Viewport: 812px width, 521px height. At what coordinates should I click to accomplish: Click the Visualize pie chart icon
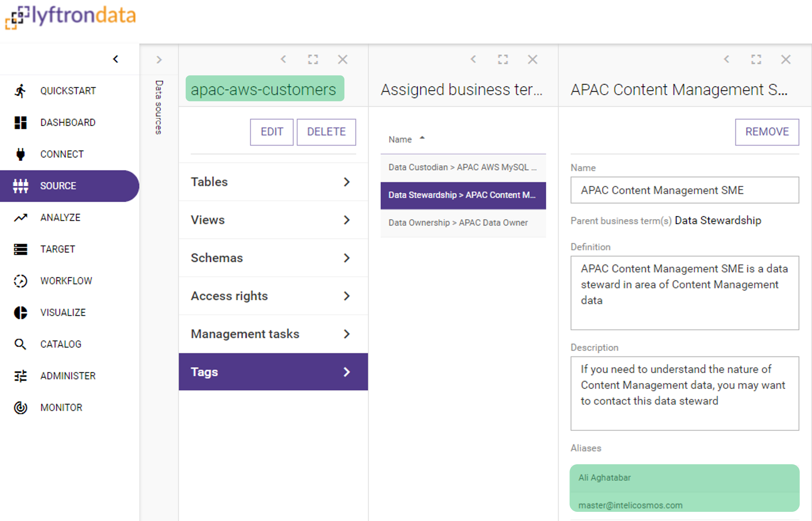tap(20, 313)
